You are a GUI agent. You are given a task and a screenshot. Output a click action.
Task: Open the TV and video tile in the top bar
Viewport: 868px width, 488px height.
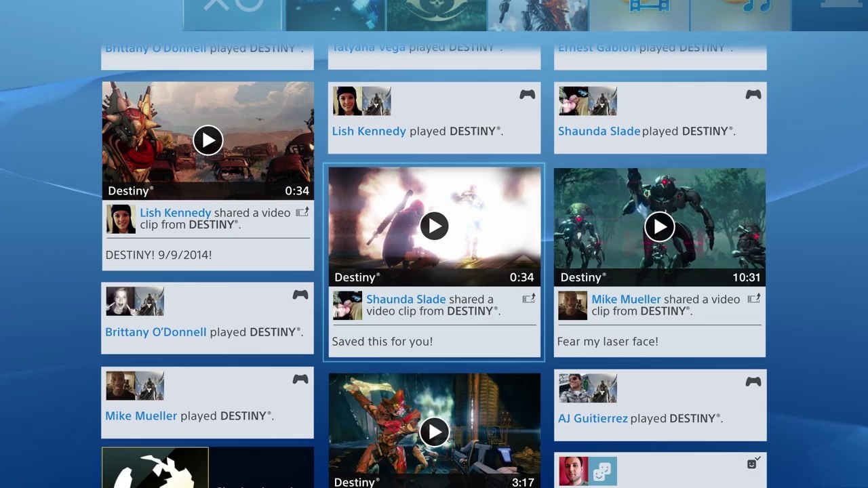click(639, 15)
